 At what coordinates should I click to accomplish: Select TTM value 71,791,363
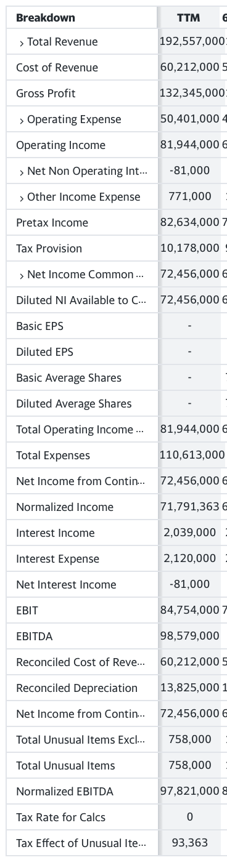pyautogui.click(x=189, y=507)
